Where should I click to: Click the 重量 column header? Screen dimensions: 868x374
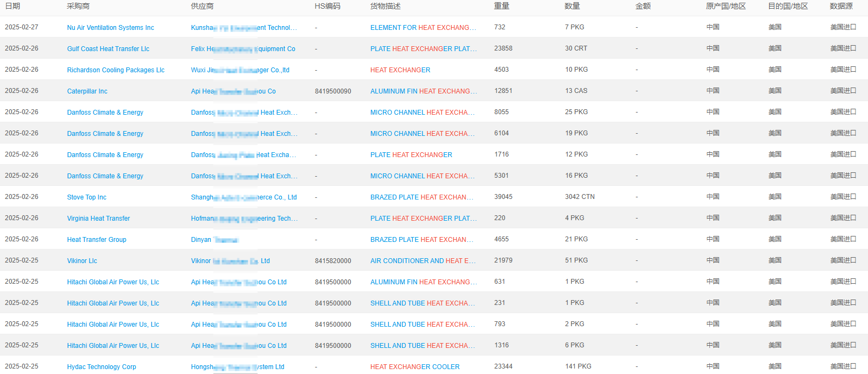502,6
